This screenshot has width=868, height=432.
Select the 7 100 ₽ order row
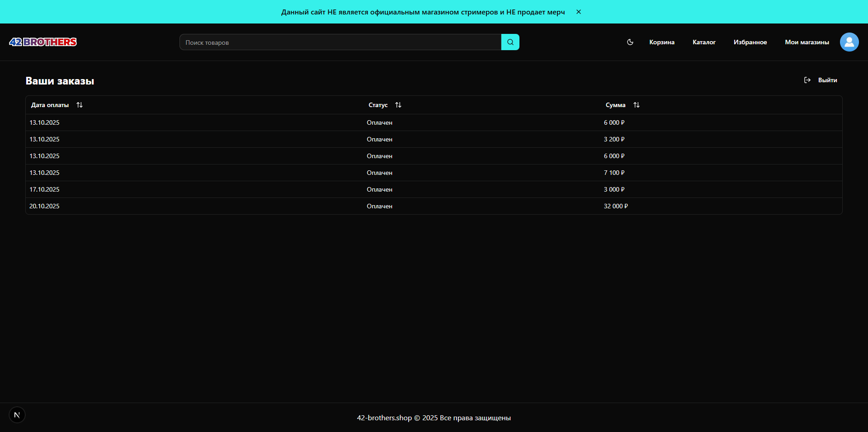(x=614, y=173)
